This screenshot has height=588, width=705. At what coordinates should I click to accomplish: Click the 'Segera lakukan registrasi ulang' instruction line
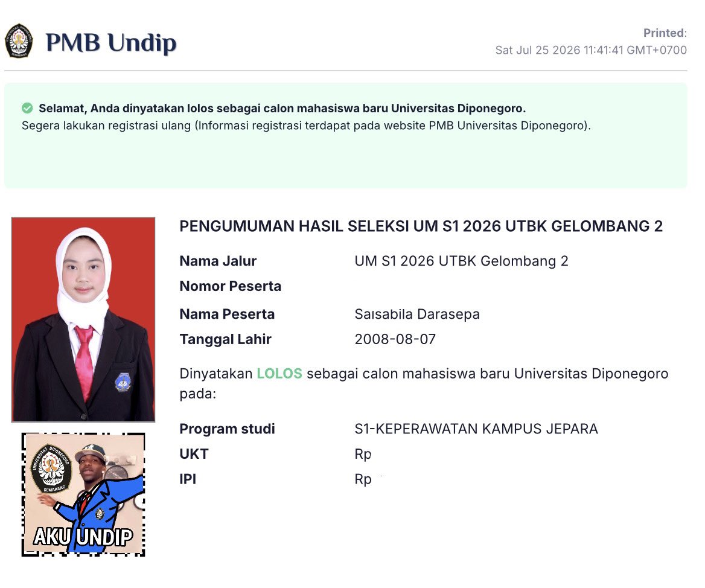tap(306, 126)
